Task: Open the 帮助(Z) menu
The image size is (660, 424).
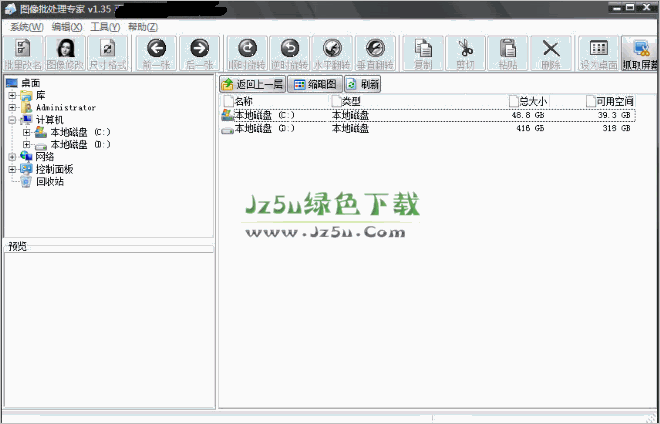Action: click(143, 27)
